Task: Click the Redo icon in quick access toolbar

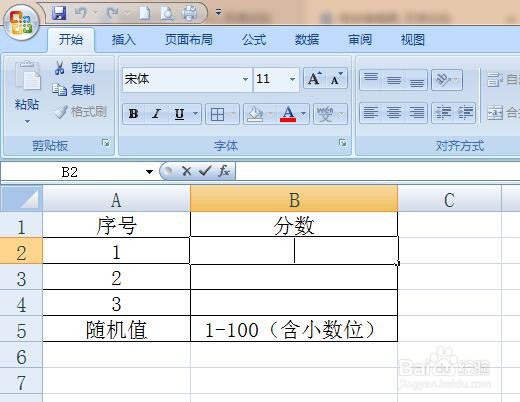Action: pos(112,13)
